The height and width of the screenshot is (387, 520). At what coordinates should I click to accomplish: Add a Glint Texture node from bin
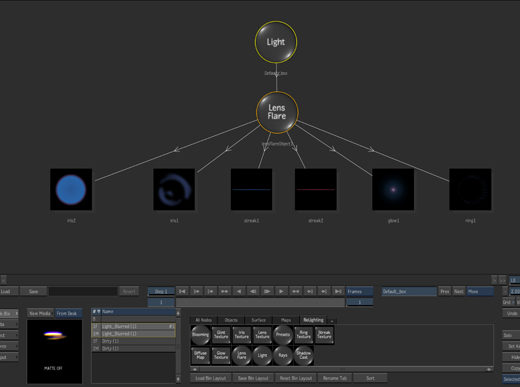pyautogui.click(x=221, y=335)
